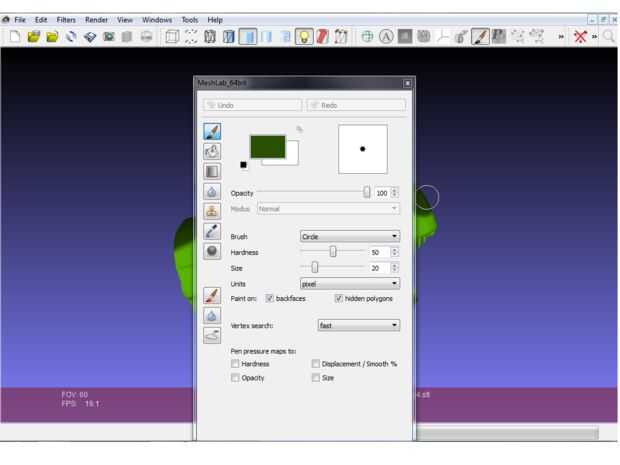Open the Windows menu
The height and width of the screenshot is (465, 620).
tap(157, 20)
